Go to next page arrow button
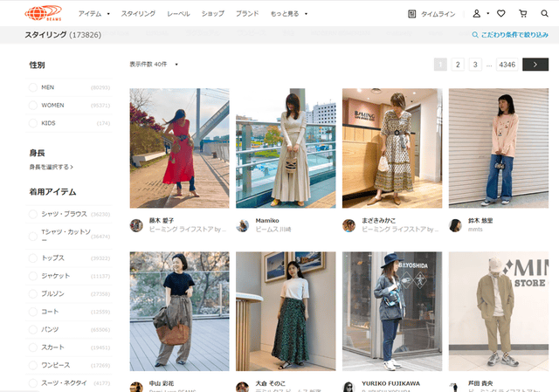This screenshot has width=559, height=392. (x=535, y=65)
